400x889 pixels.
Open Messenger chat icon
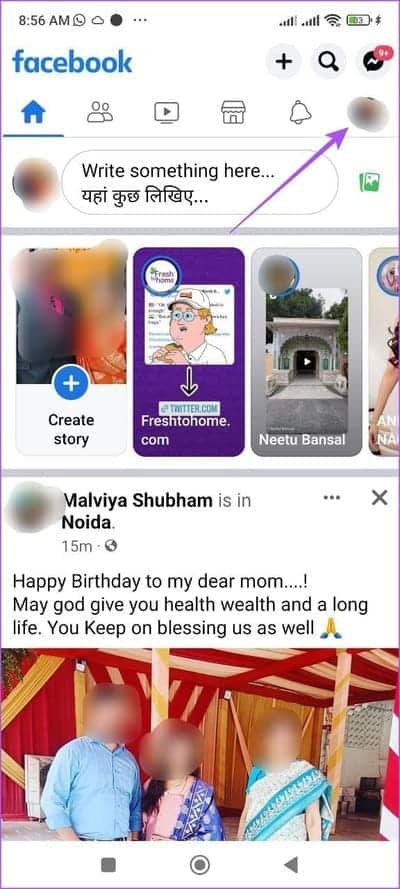[373, 61]
